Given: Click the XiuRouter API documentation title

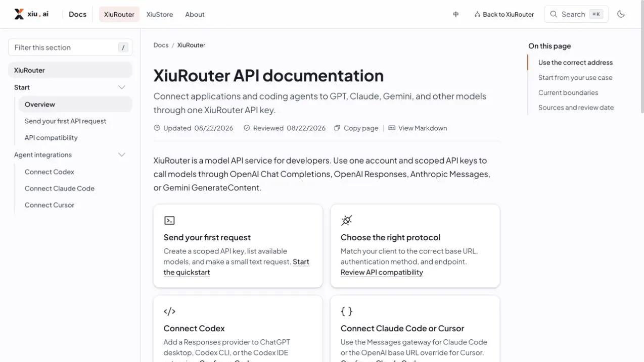Looking at the screenshot, I should tap(268, 75).
